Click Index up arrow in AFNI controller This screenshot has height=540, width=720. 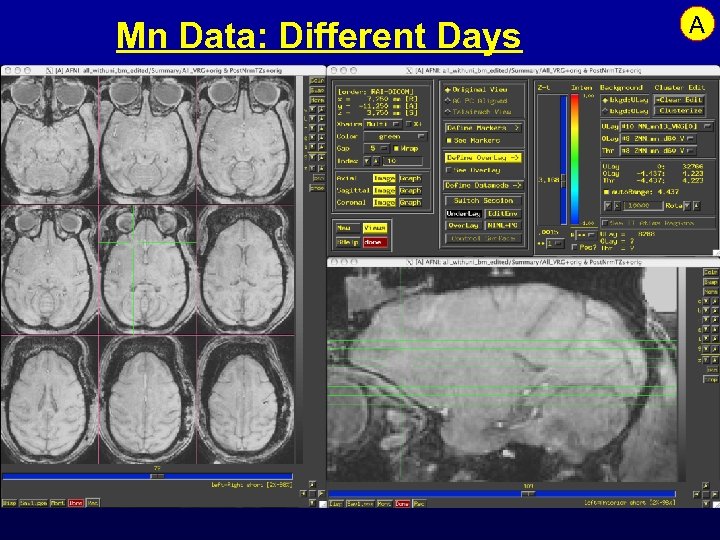point(375,161)
